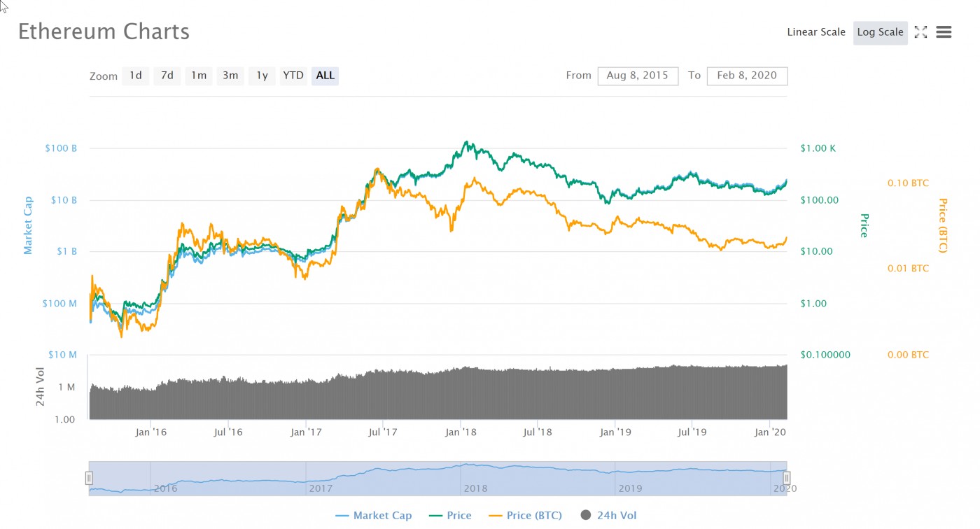
Task: Click the left range navigator handle
Action: [89, 479]
